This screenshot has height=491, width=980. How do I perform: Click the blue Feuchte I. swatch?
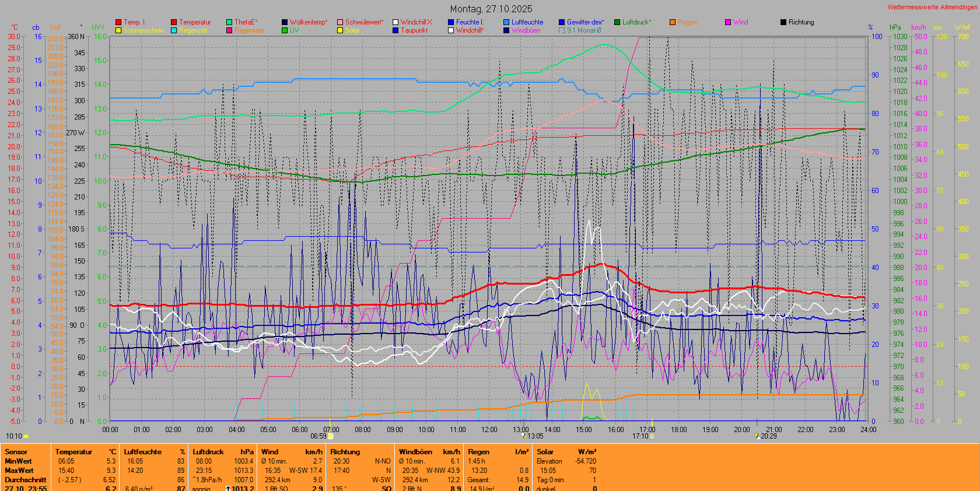451,22
